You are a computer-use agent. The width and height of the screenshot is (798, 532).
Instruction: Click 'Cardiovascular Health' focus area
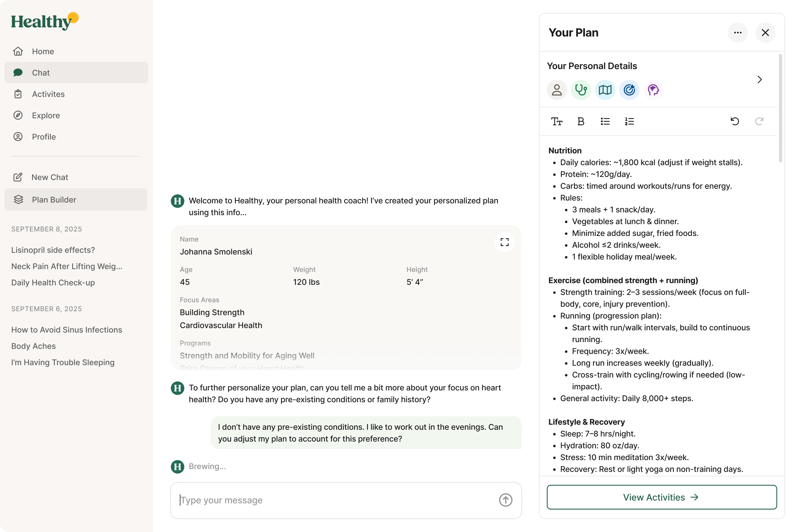tap(221, 325)
